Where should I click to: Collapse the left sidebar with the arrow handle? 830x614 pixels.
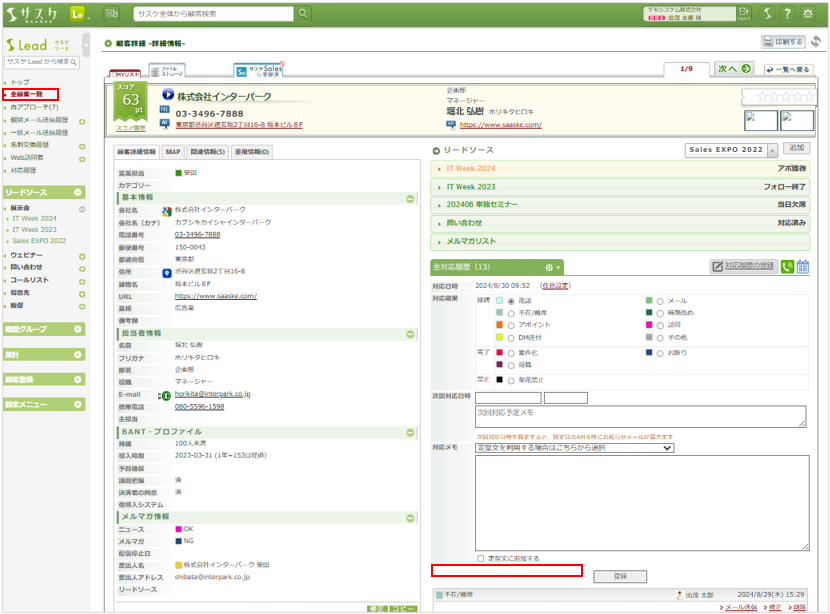86,45
